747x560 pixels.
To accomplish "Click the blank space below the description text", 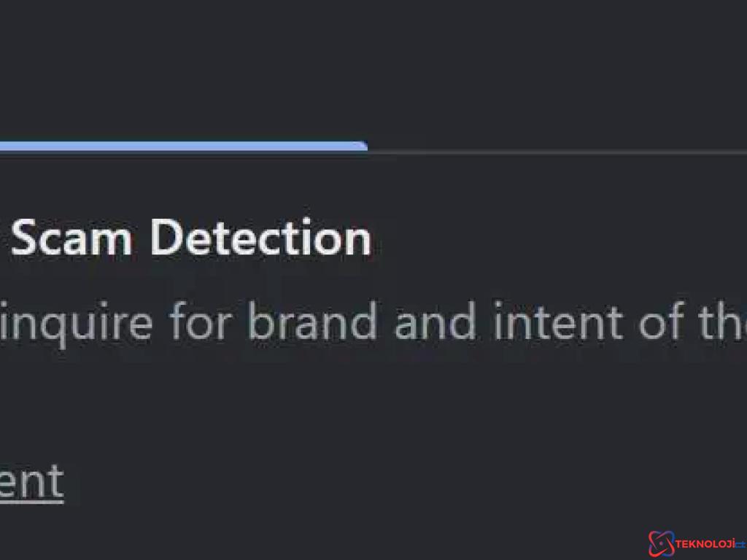I will pos(373,405).
